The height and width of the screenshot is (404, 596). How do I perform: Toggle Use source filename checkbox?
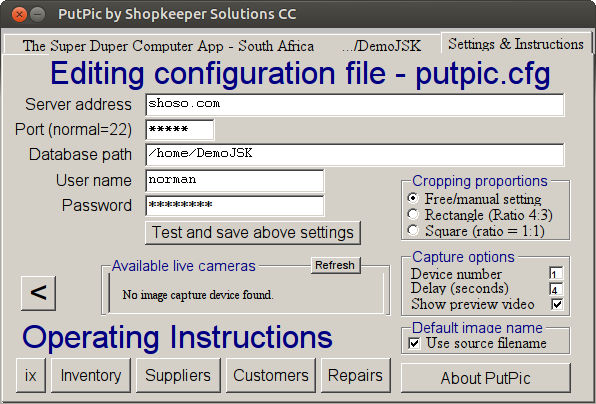[414, 343]
